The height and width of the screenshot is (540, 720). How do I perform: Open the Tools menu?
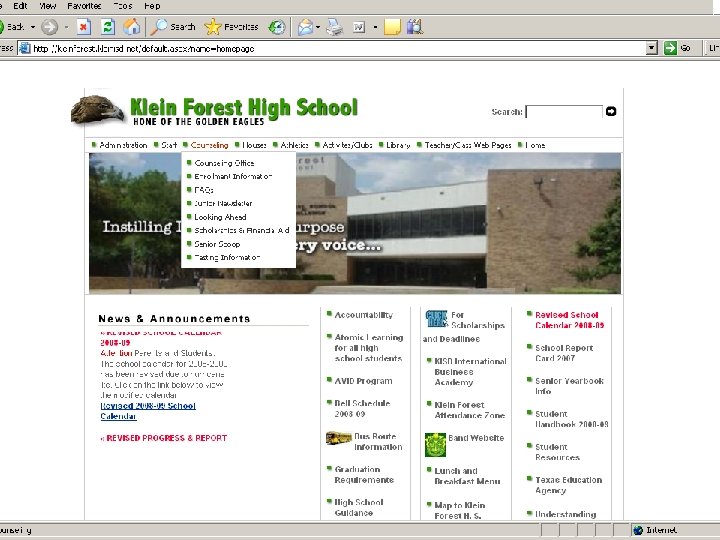coord(123,6)
